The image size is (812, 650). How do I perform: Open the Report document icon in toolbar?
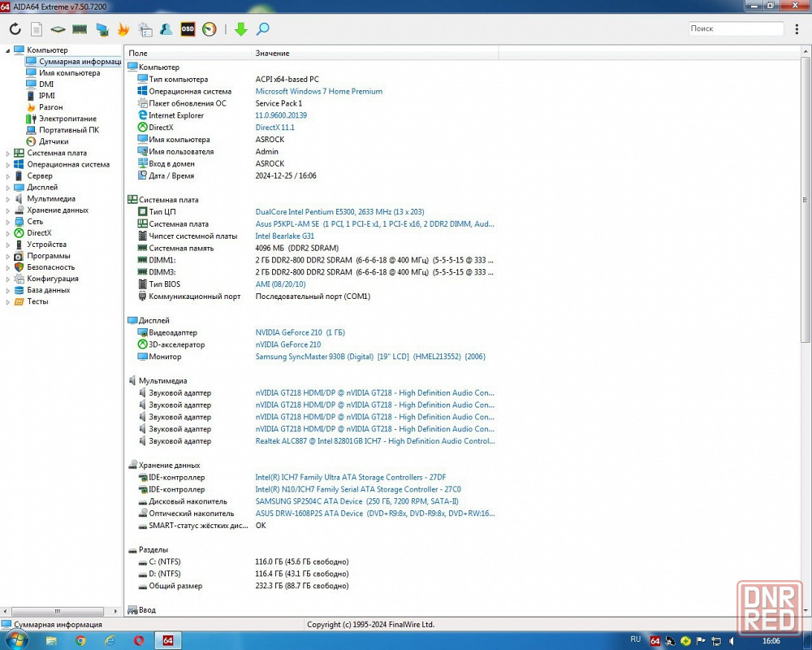click(x=37, y=29)
